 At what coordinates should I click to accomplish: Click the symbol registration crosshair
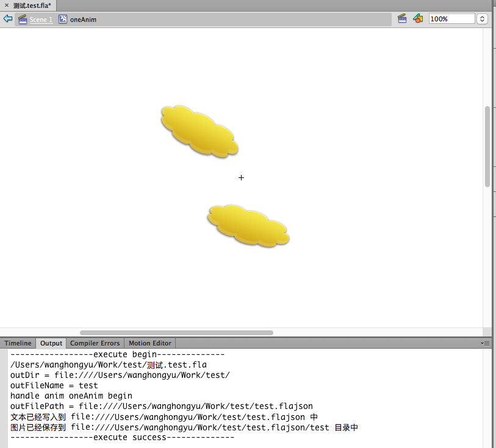pos(241,178)
